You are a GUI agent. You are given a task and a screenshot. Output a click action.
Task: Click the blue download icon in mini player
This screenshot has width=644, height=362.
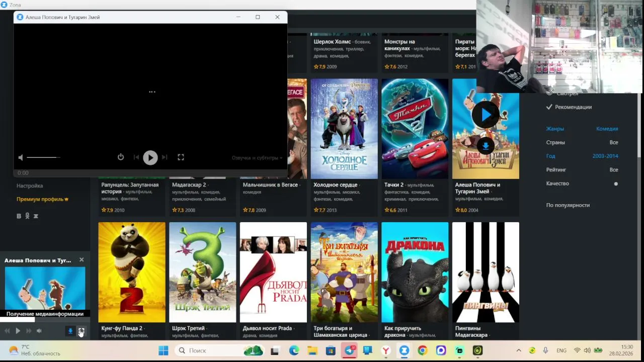pos(70,331)
